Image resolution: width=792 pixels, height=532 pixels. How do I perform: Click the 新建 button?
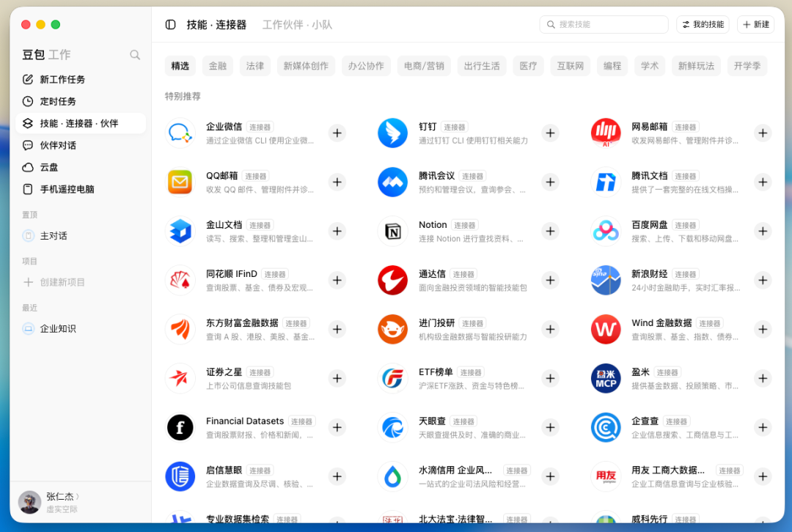(x=755, y=25)
